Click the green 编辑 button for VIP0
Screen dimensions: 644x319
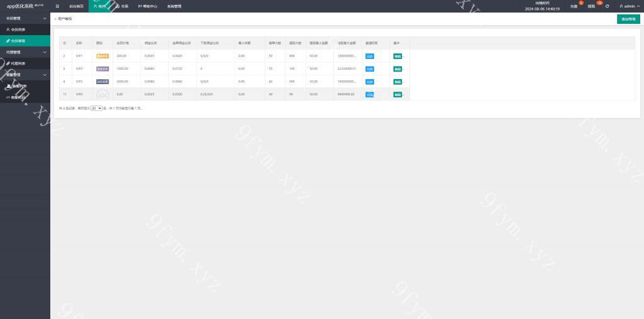tap(397, 94)
